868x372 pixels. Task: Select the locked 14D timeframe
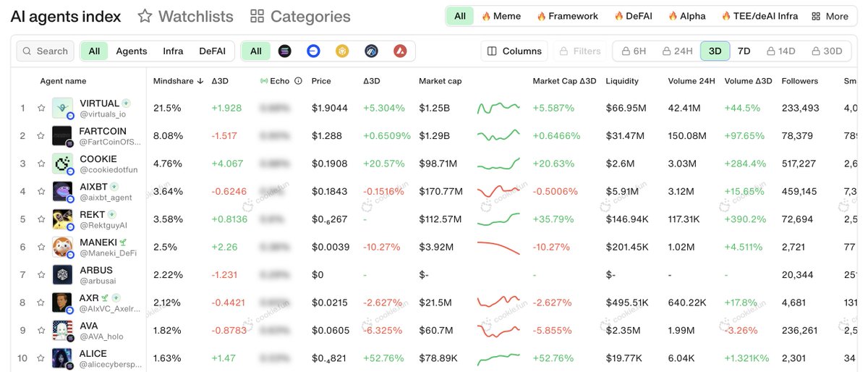pos(781,51)
